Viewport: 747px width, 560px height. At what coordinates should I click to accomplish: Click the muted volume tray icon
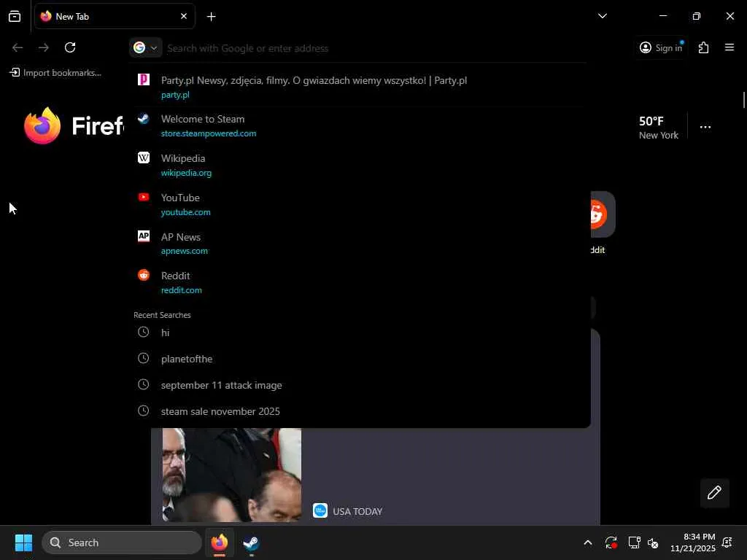(x=653, y=542)
